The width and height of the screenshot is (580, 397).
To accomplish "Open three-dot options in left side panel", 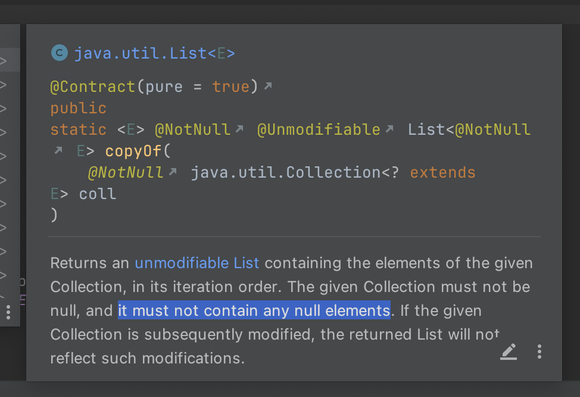I will pos(8,313).
